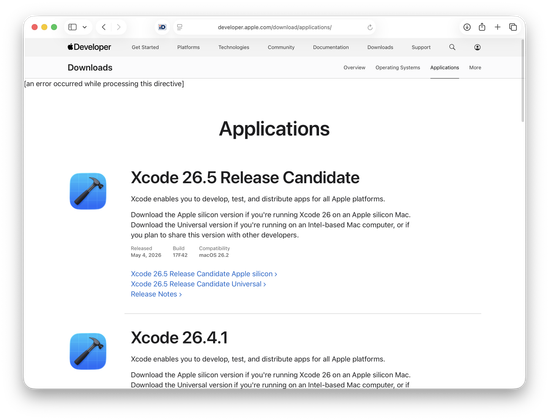
Task: Reload the page with the refresh icon
Action: 370,27
